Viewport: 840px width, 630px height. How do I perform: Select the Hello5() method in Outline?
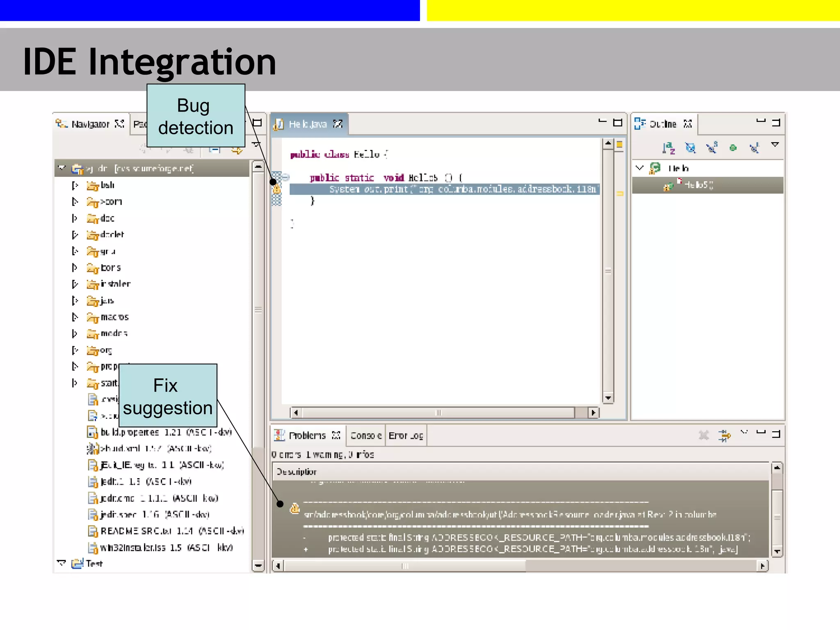[x=708, y=185]
